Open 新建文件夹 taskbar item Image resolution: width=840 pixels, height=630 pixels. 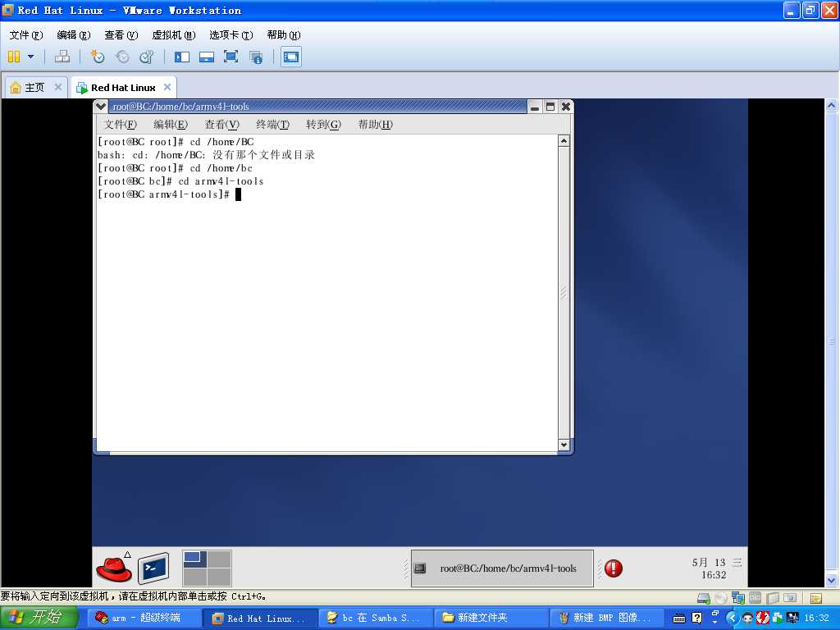(491, 618)
